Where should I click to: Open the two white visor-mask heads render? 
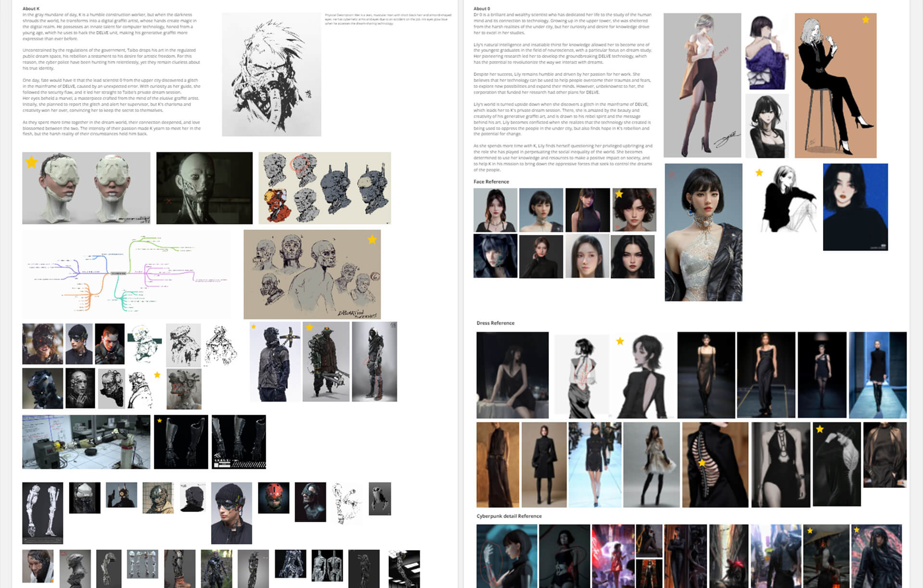[x=86, y=188]
